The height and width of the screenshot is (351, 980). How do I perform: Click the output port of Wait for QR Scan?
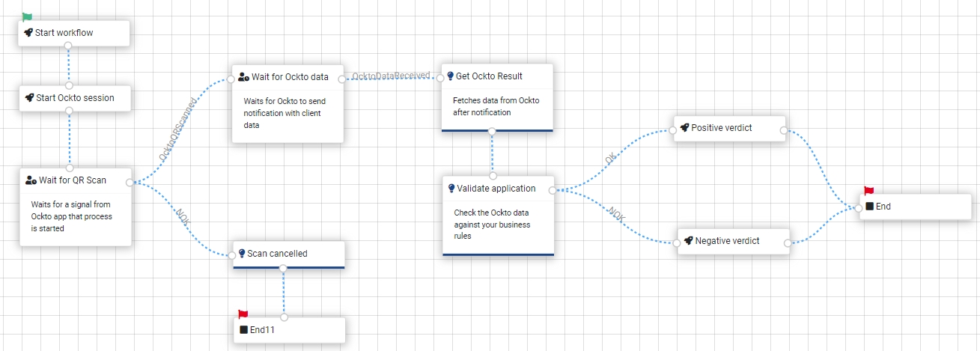[x=130, y=182]
